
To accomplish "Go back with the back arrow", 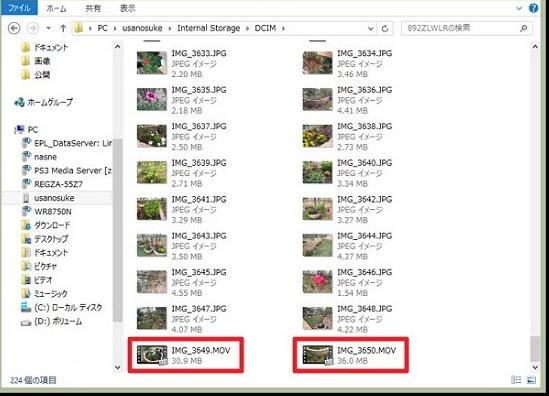I will [x=14, y=28].
